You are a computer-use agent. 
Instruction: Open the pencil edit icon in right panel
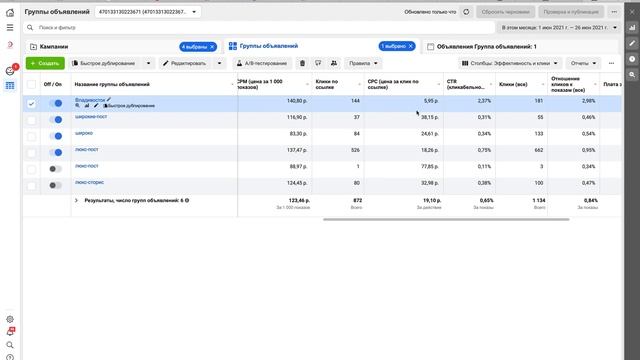click(x=632, y=43)
